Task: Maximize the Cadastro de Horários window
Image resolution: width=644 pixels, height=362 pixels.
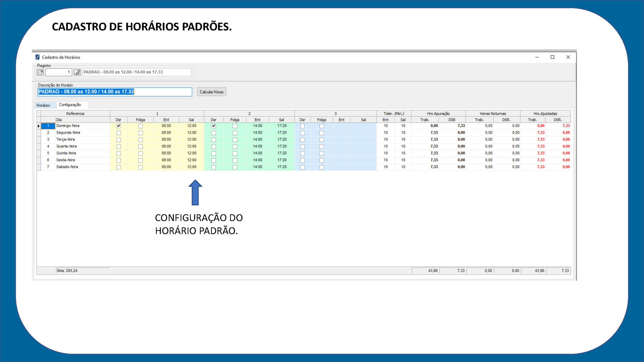Action: tap(552, 57)
